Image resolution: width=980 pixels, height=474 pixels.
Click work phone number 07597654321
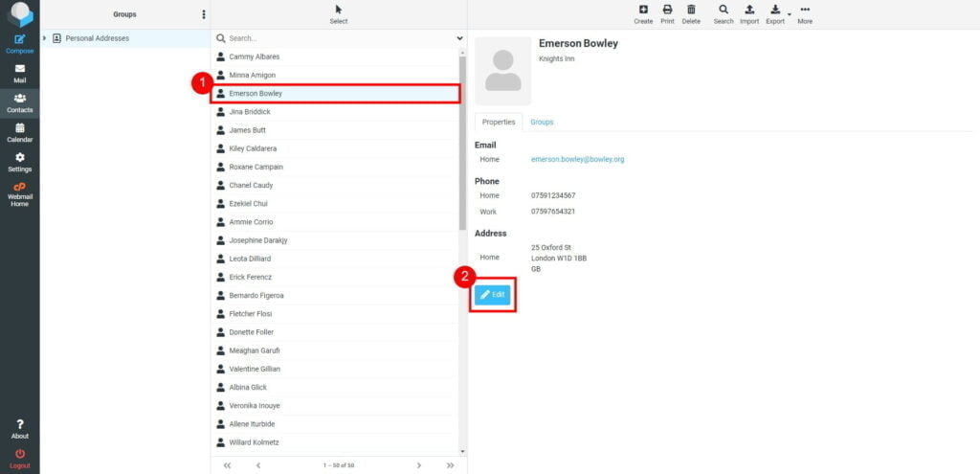pyautogui.click(x=553, y=212)
